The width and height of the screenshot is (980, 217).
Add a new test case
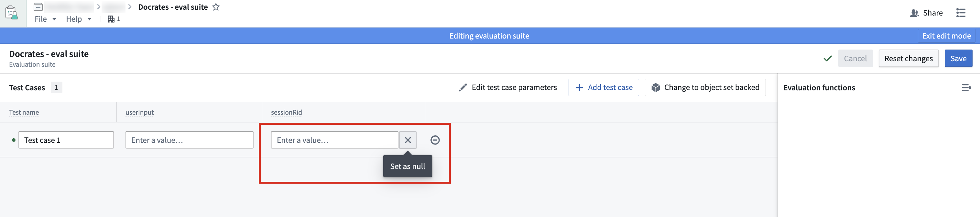click(x=604, y=87)
